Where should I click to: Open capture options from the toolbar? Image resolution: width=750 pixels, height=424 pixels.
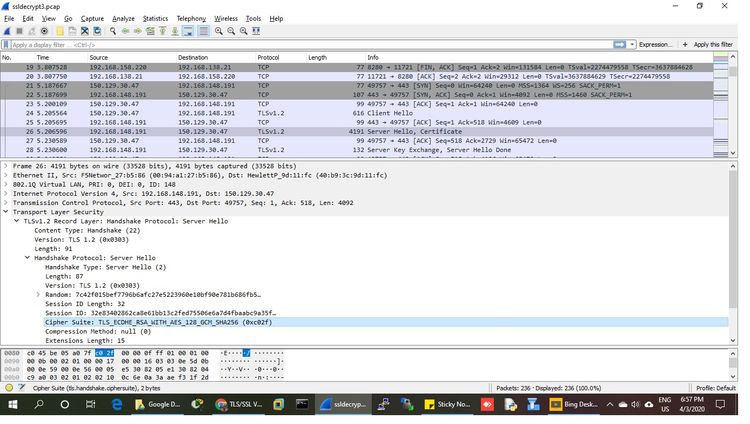click(x=44, y=31)
